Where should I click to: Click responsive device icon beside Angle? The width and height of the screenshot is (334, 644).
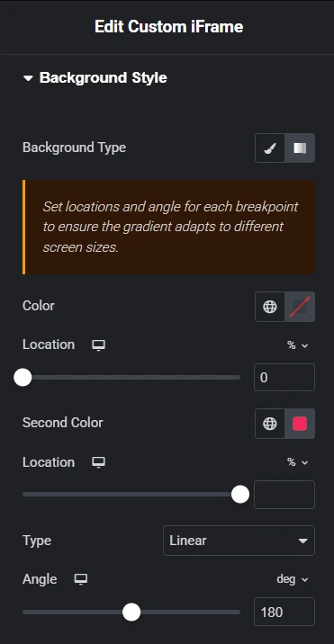pos(81,579)
